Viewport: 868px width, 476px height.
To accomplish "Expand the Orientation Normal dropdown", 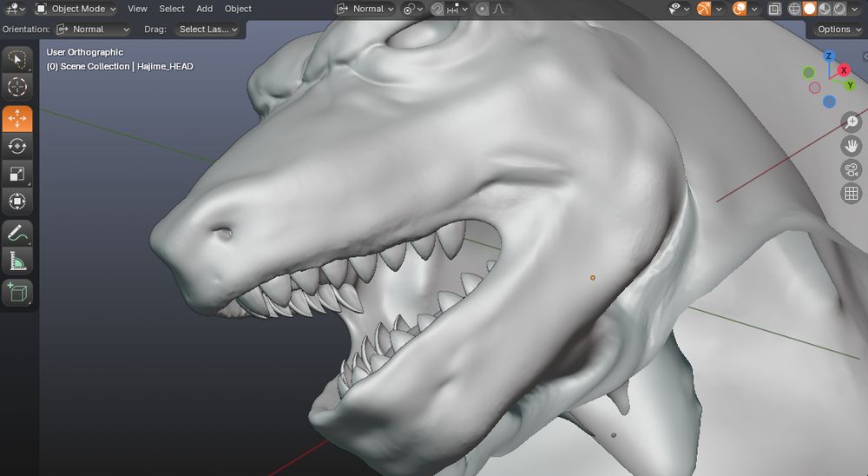I will [x=93, y=29].
